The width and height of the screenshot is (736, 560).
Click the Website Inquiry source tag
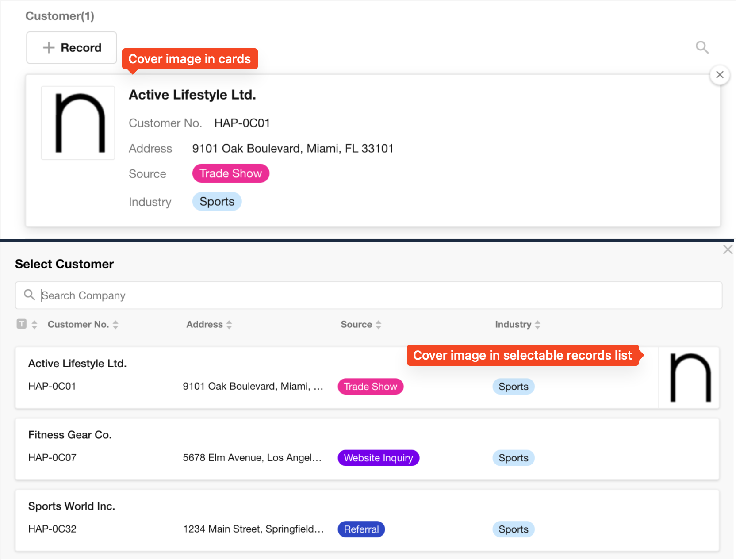pyautogui.click(x=378, y=458)
